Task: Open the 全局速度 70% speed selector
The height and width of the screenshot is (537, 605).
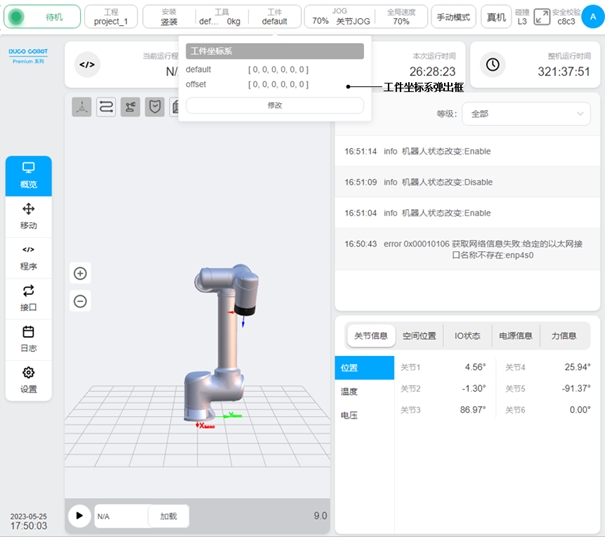Action: tap(400, 17)
